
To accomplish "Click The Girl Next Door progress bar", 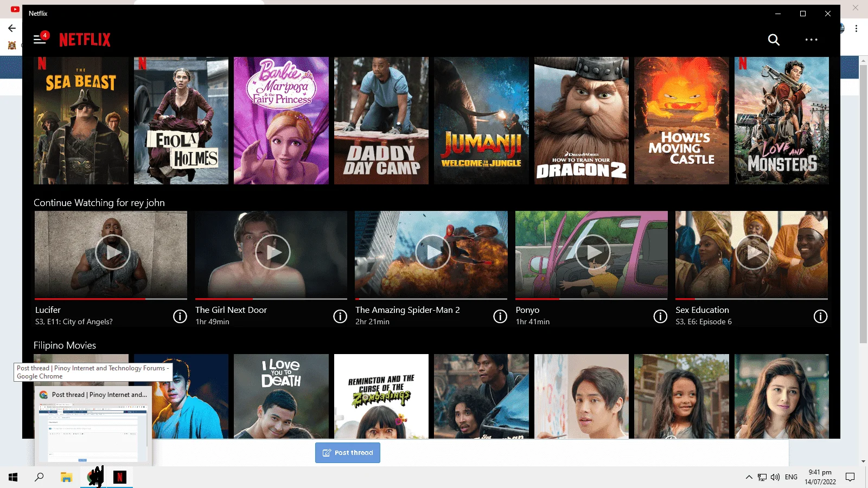I will click(x=271, y=299).
